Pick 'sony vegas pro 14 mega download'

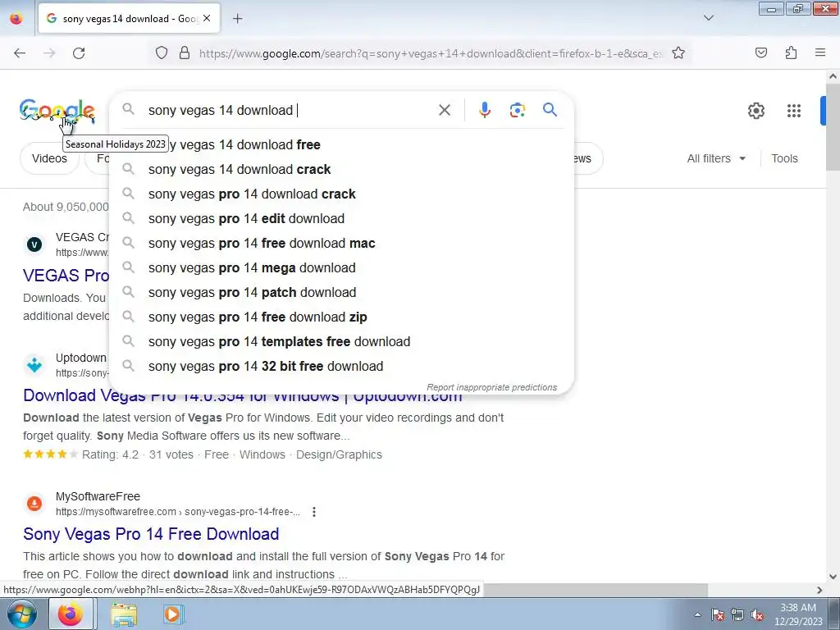(341, 268)
